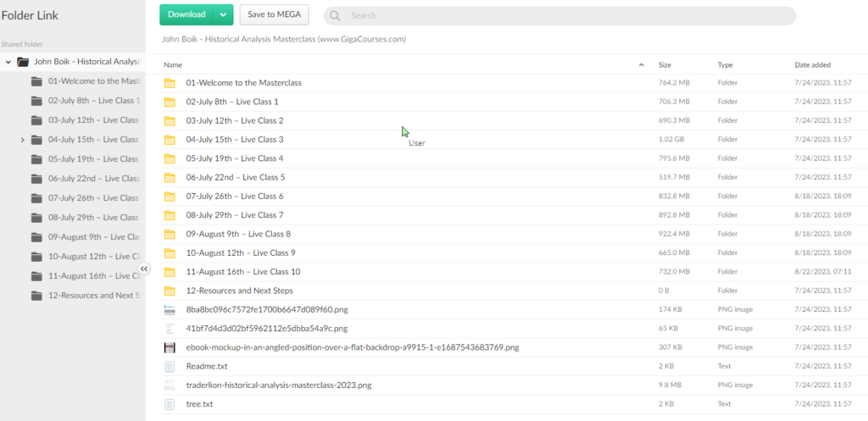This screenshot has height=421, width=868.
Task: Open the Download dropdown arrow
Action: (x=223, y=14)
